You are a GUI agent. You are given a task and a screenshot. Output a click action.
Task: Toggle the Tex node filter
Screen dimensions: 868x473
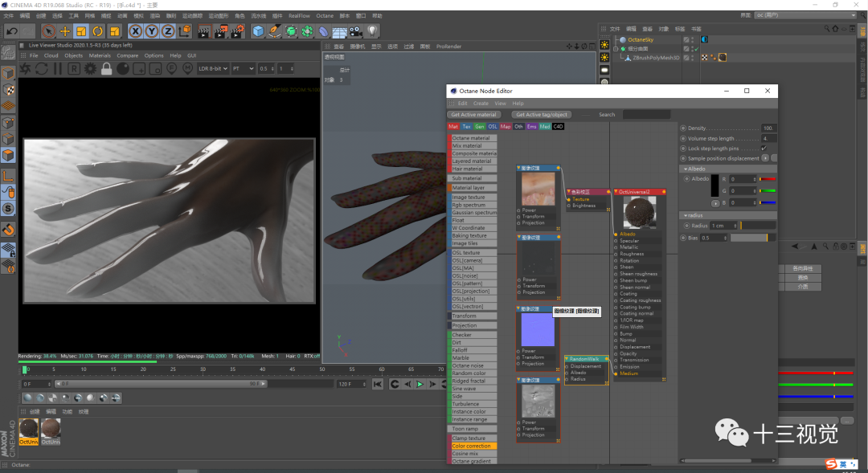tap(467, 127)
